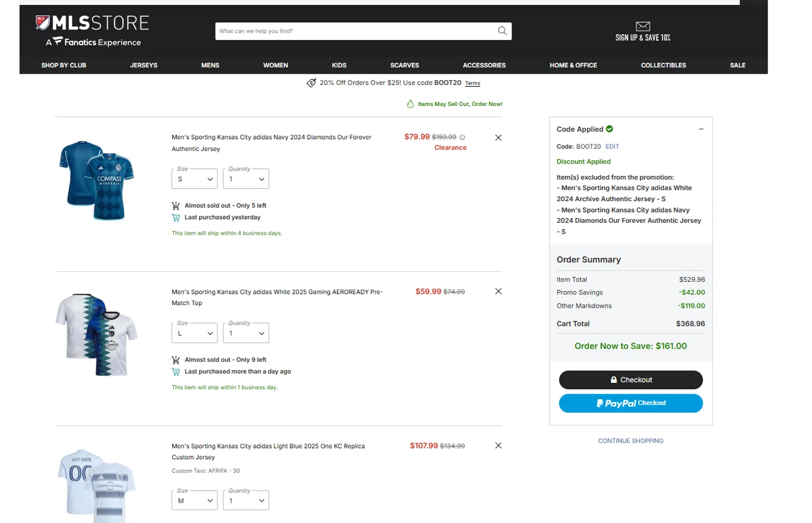Open promotion Terms link

(473, 83)
